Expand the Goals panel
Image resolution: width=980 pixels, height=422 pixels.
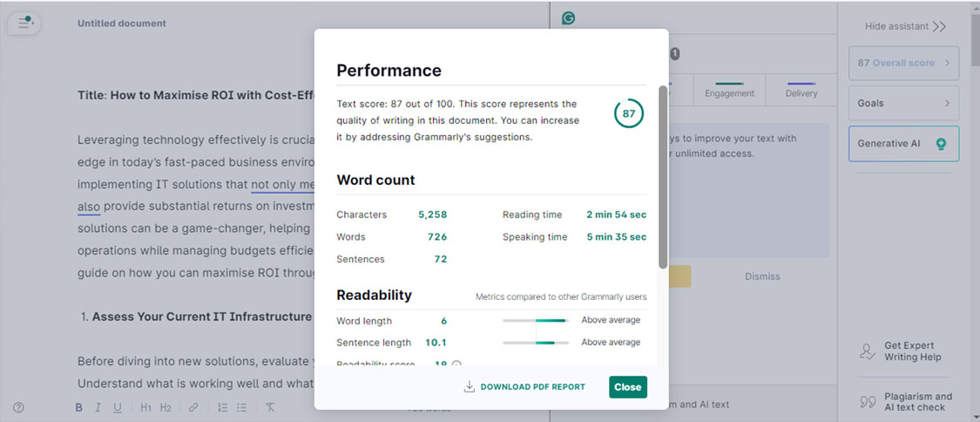click(x=903, y=103)
